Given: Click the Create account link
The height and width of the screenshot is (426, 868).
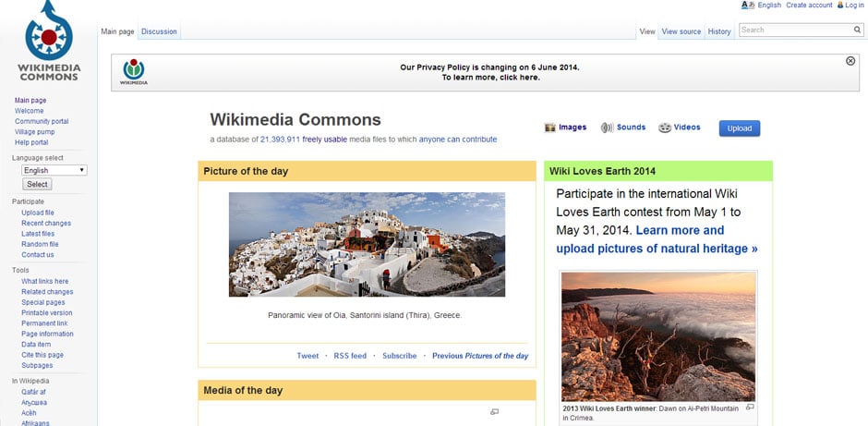Looking at the screenshot, I should pos(809,5).
